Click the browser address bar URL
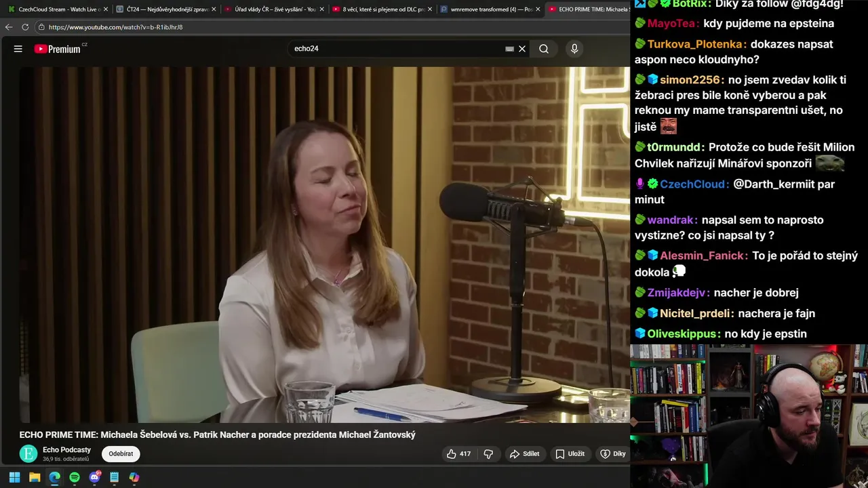868x488 pixels. coord(115,27)
